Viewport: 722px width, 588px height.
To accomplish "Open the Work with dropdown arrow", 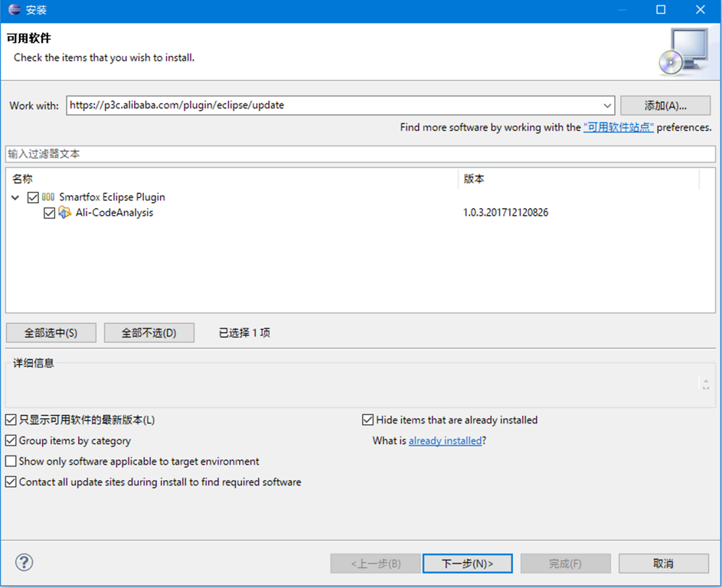I will coord(607,106).
